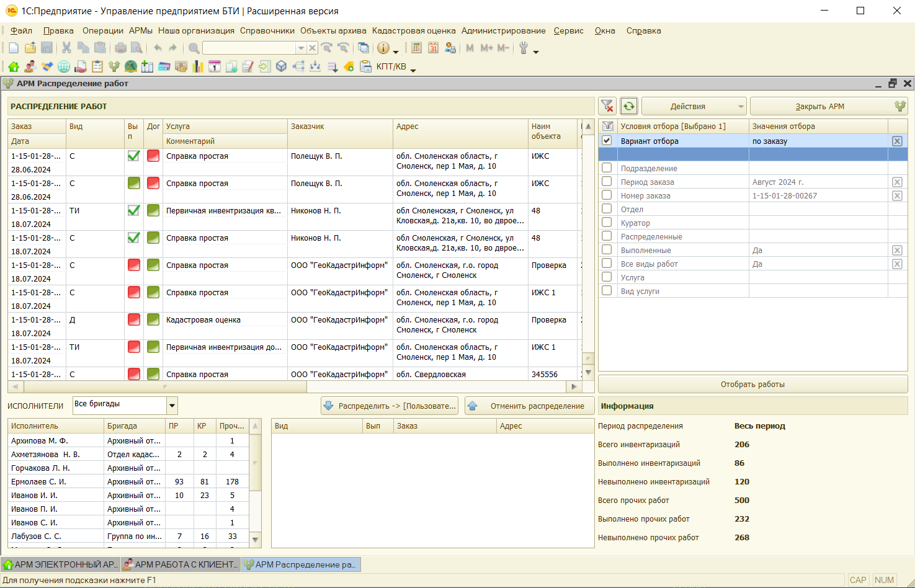
Task: Open the dropdown arrow beside the info icon
Action: pos(395,51)
